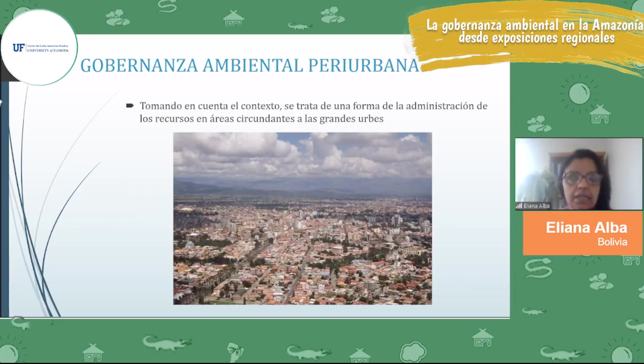Click bullet text about 'administración de los recursos'
This screenshot has height=364, width=644.
pos(313,112)
